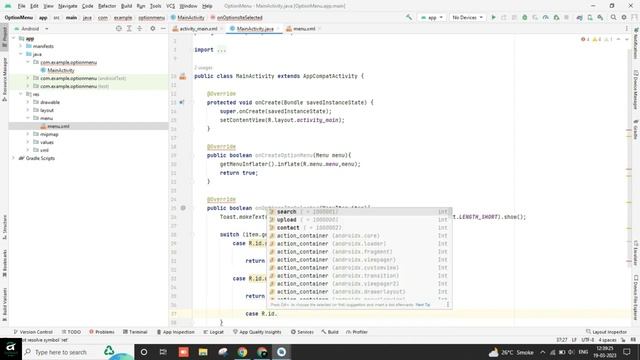640x360 pixels.
Task: Open the Device Manager toolbar icon
Action: click(x=590, y=18)
